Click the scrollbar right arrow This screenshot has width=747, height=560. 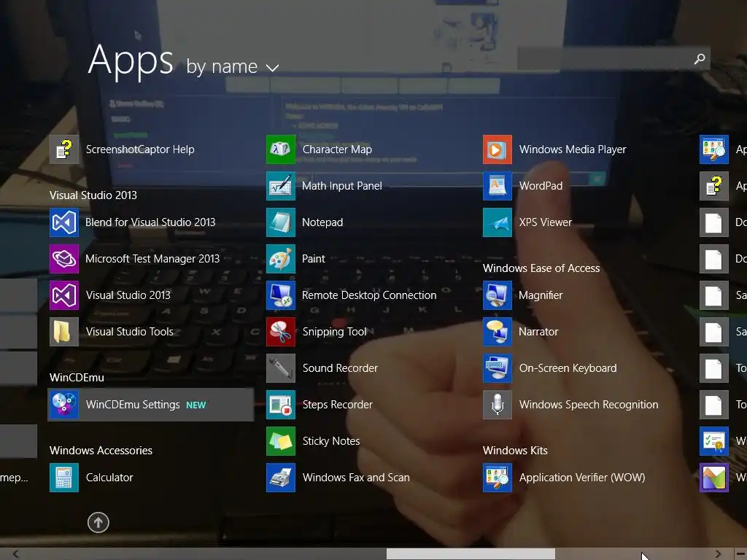718,554
